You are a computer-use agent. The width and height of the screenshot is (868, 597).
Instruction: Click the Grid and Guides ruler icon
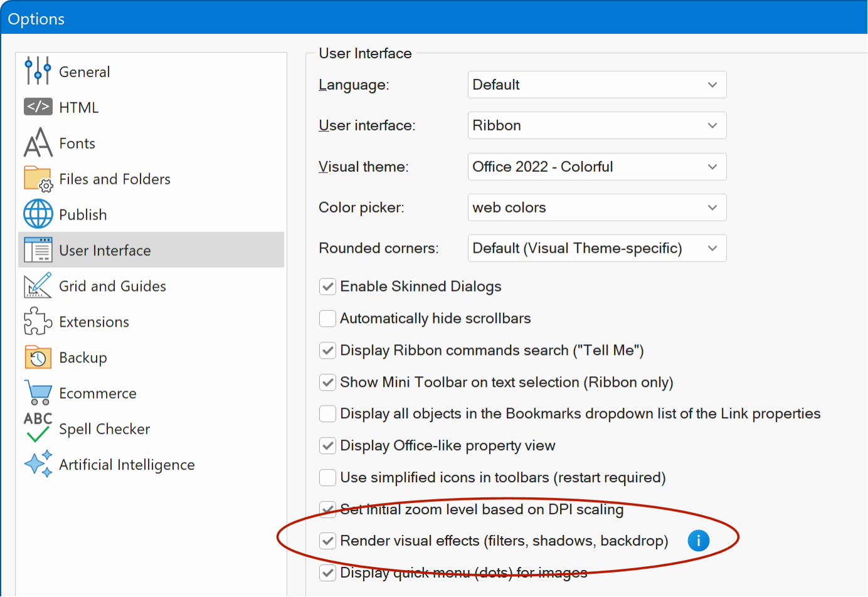tap(38, 285)
